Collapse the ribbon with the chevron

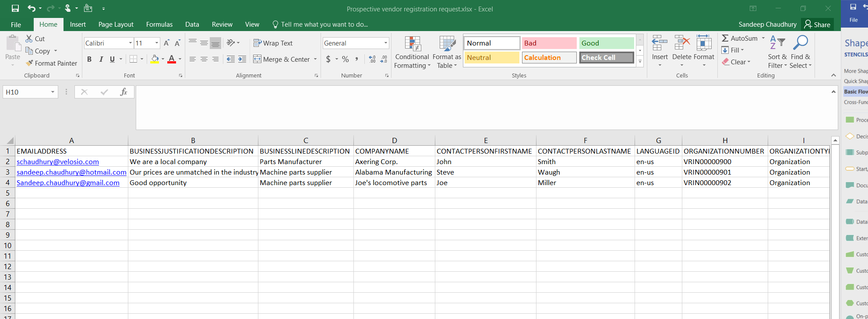click(x=833, y=75)
